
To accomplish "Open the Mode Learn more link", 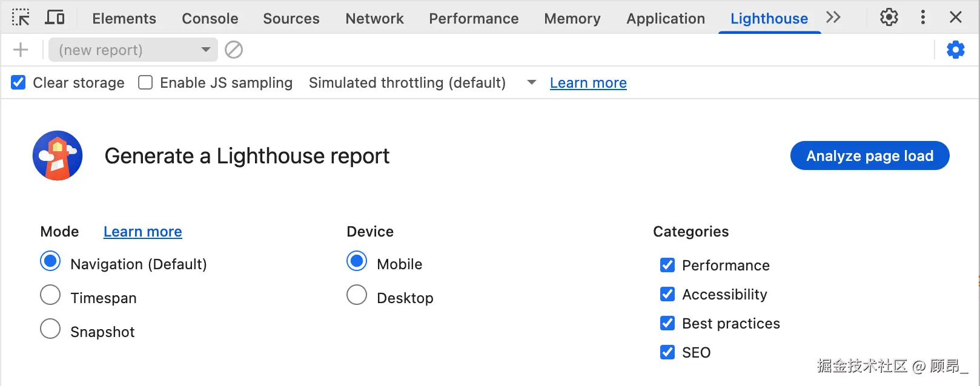I will pos(143,232).
